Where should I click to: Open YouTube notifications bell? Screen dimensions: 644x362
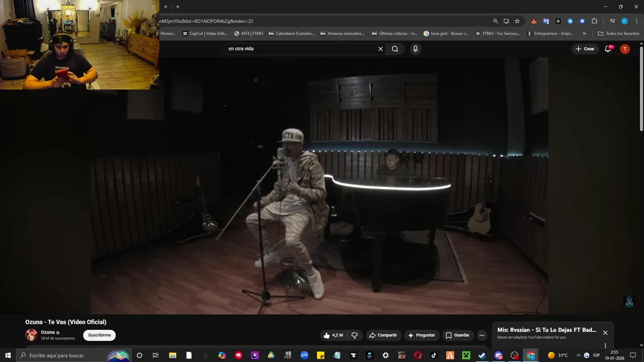[608, 49]
